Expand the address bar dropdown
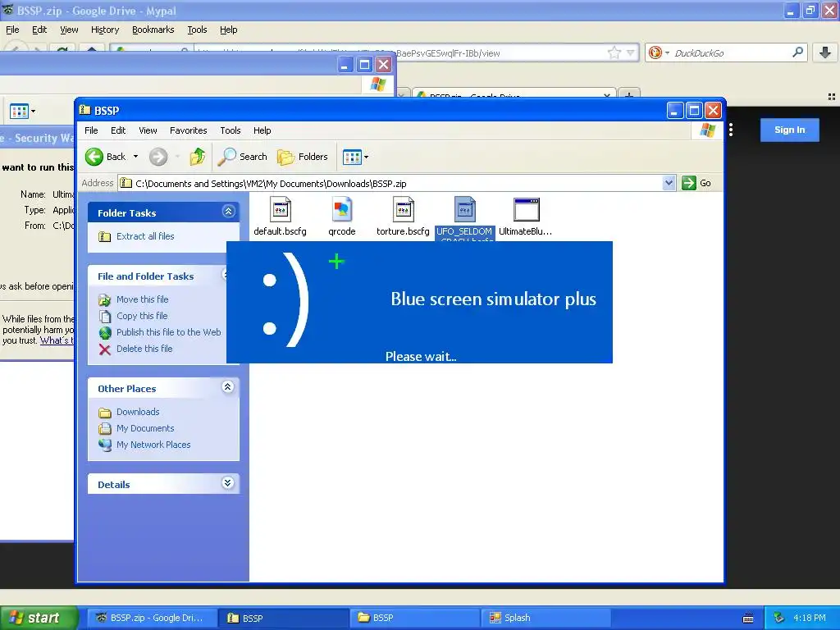Screen dimensions: 840x630 669,183
